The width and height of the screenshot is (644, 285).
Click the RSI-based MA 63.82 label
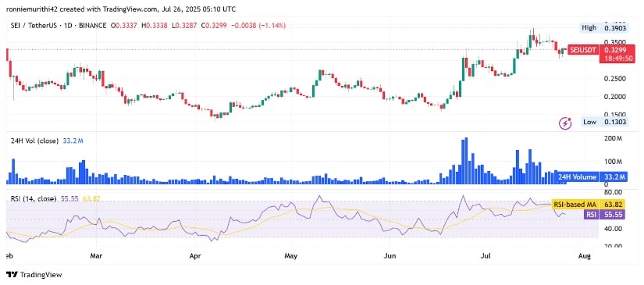589,204
